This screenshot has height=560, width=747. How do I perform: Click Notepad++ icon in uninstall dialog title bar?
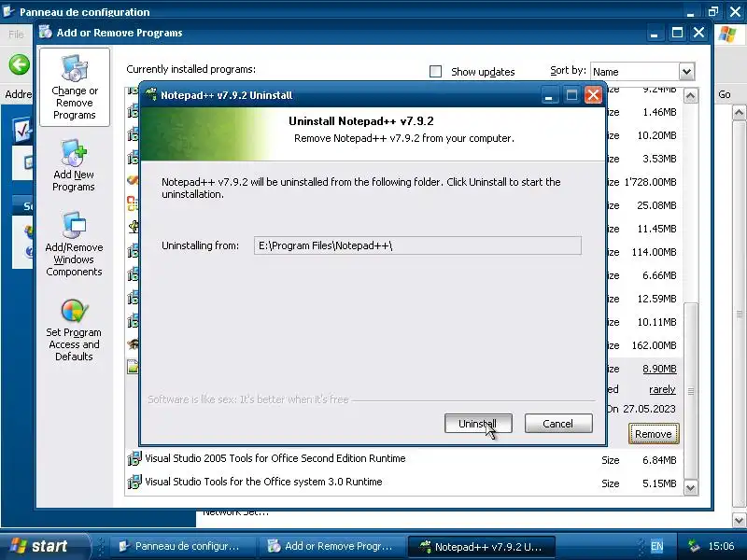pos(150,94)
